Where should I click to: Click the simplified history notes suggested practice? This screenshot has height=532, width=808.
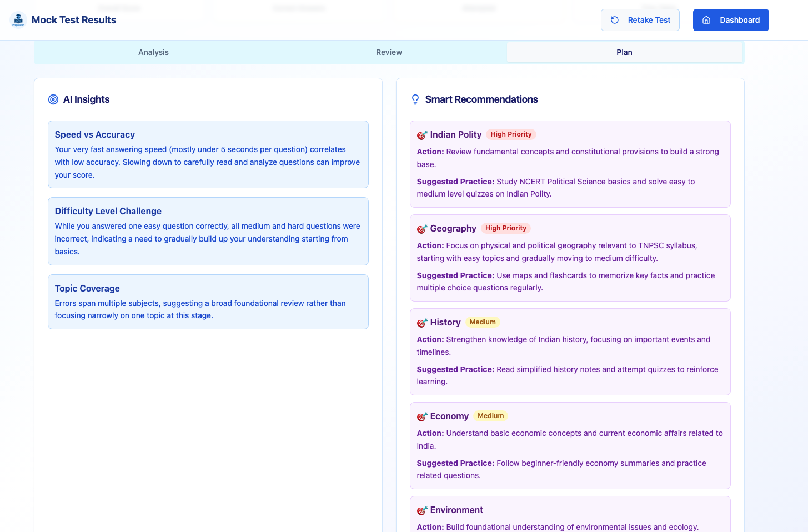tap(568, 375)
